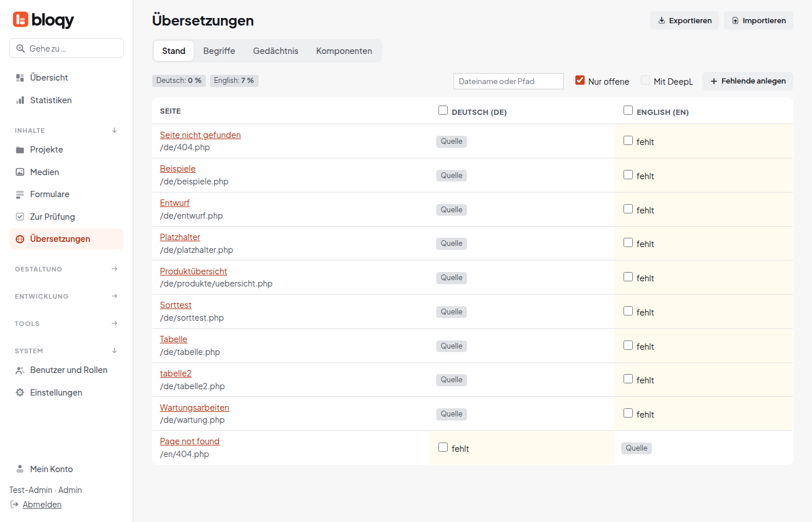Click the Projekte folder icon

coord(20,150)
